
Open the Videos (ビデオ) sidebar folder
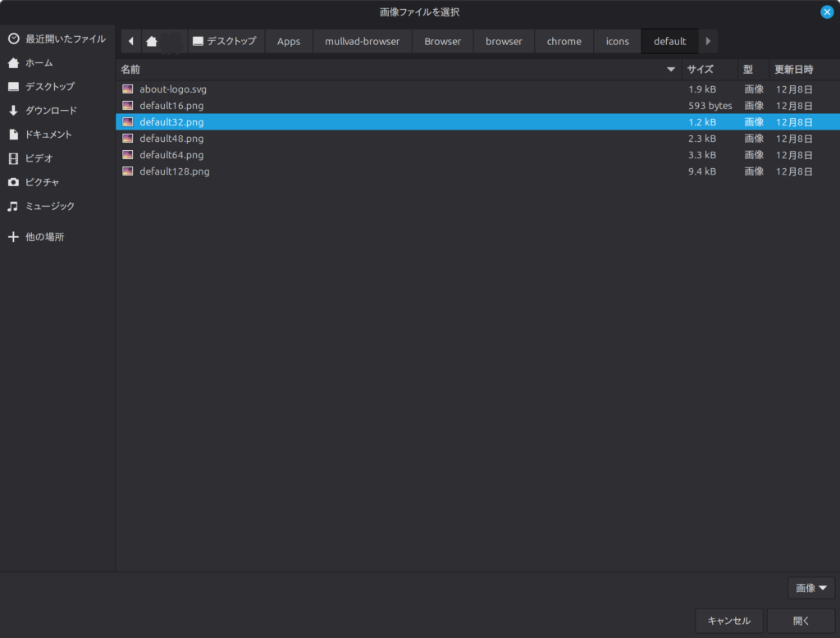[x=39, y=158]
